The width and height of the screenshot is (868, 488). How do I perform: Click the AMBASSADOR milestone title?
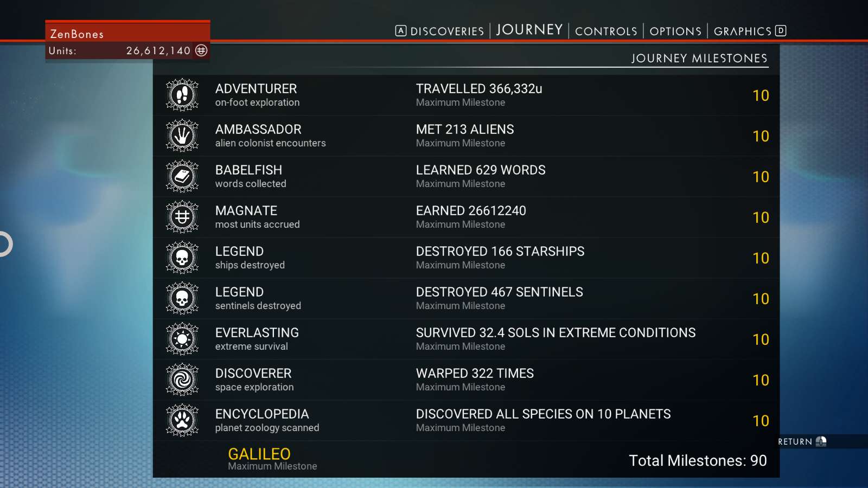[258, 129]
